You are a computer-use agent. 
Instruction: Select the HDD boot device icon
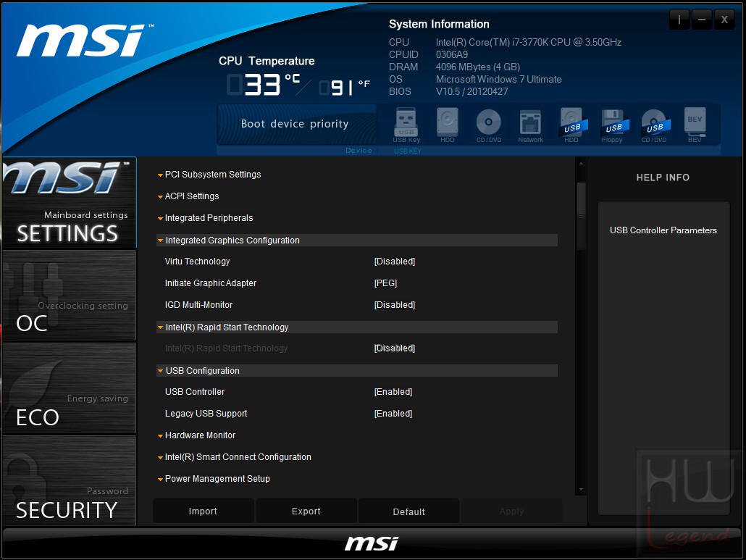click(447, 125)
